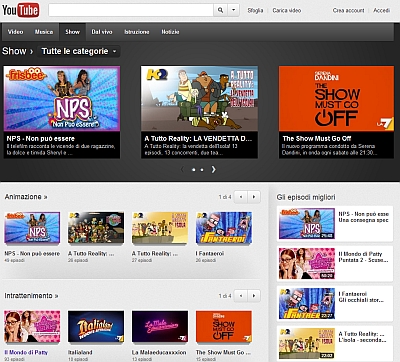Click featured title NPS - Non può essere
Image resolution: width=400 pixels, height=362 pixels.
41,138
